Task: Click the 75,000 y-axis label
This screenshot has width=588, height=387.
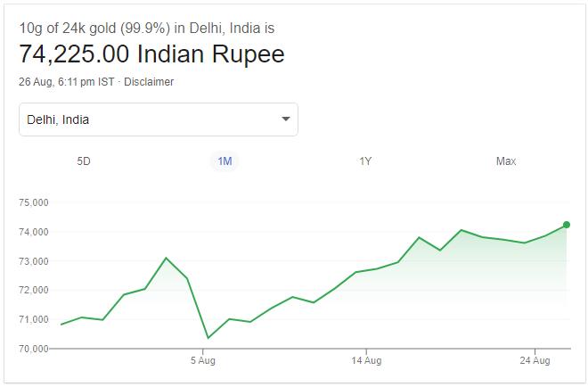Action: (x=32, y=202)
